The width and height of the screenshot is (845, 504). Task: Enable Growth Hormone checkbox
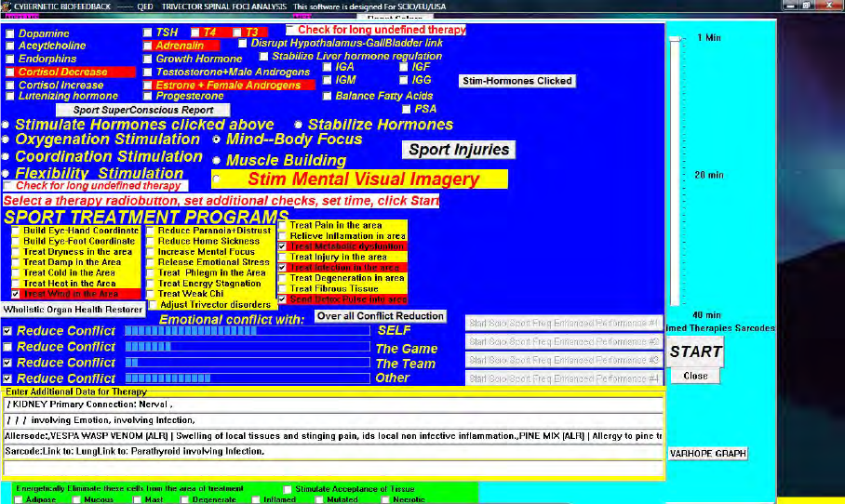(147, 59)
